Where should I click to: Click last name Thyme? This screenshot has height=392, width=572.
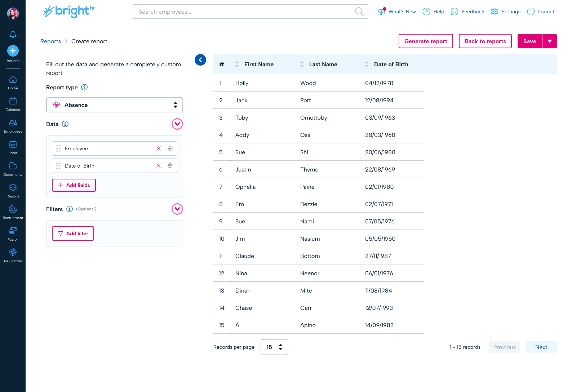pyautogui.click(x=309, y=169)
